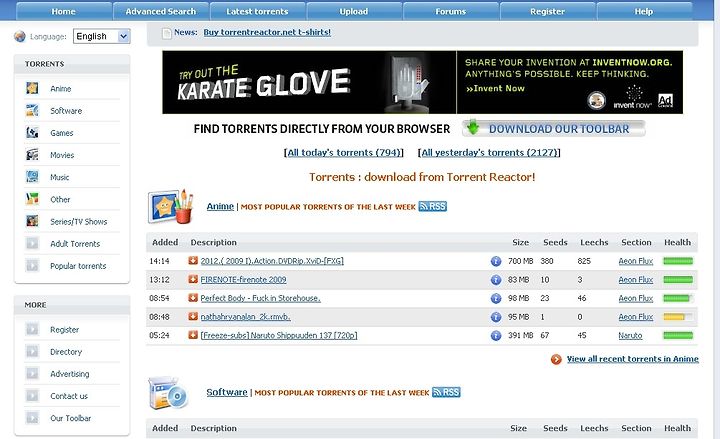Click the Contact us sidebar link
Viewport: 720px width, 439px height.
pos(69,396)
